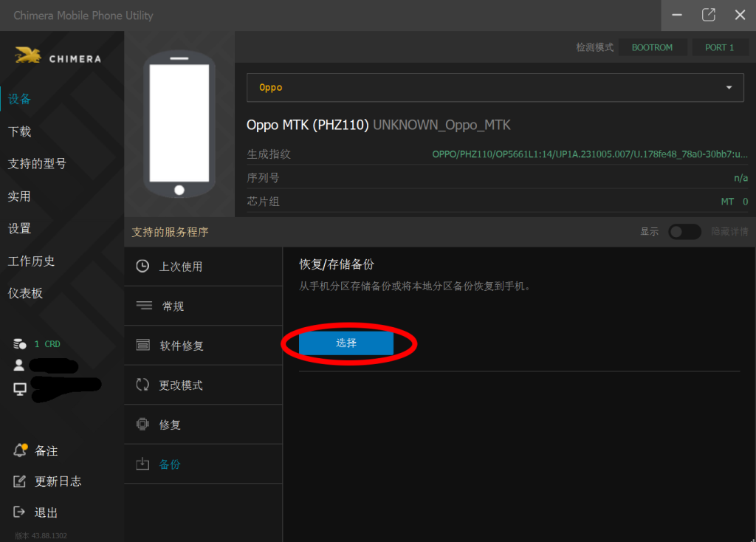The width and height of the screenshot is (756, 542).
Task: Click the PORT 1 button
Action: point(719,47)
